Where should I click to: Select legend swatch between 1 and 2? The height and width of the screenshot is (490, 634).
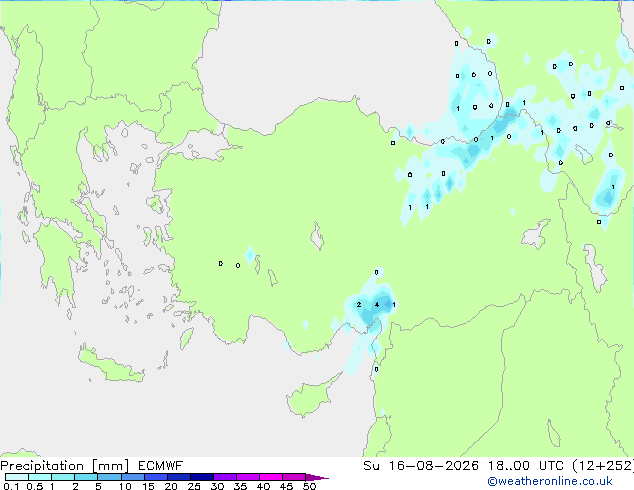pos(63,477)
